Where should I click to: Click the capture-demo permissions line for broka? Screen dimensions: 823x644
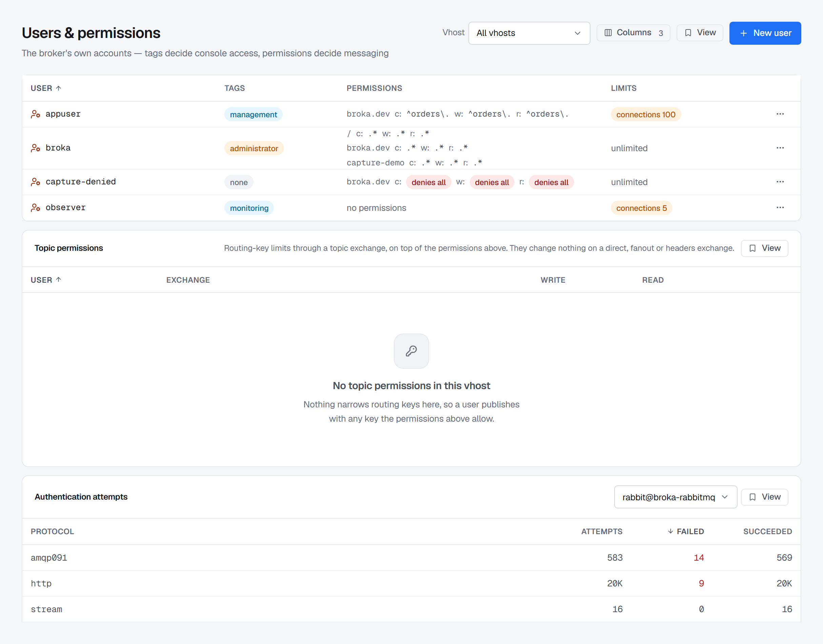tap(414, 162)
